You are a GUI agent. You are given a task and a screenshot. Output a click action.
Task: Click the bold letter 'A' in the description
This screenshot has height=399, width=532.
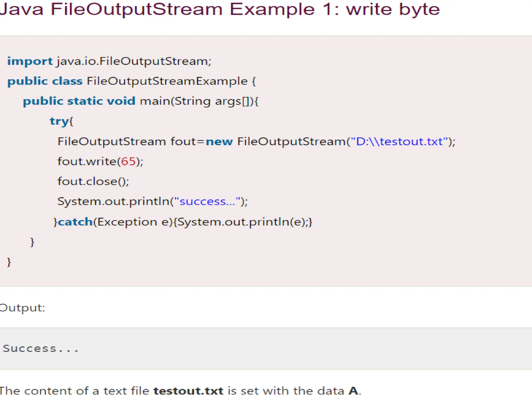point(353,390)
